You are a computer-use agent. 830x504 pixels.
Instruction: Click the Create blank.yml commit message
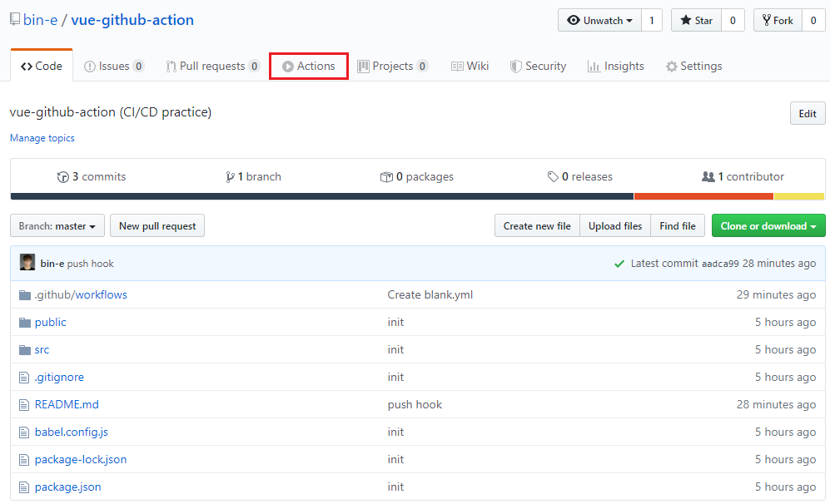point(430,295)
